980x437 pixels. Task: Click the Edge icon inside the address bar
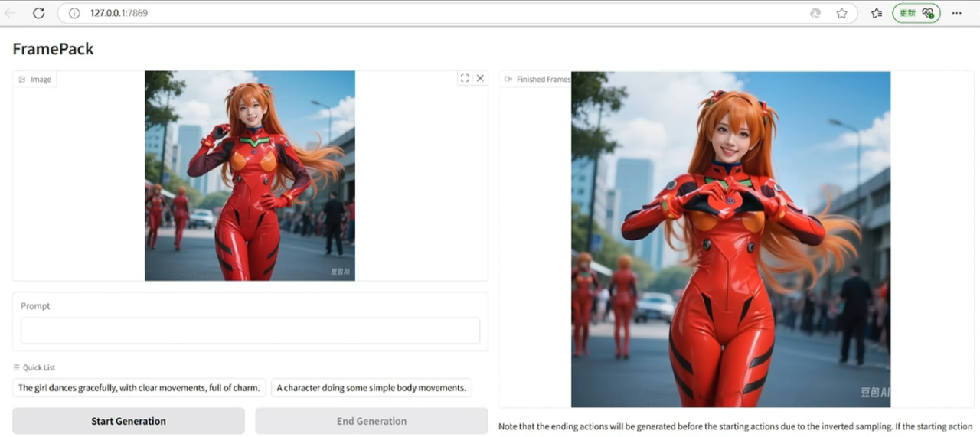click(x=816, y=13)
